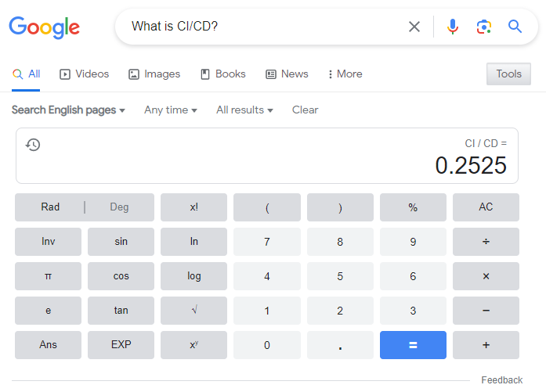Expand the All results dropdown
This screenshot has height=392, width=546.
click(244, 110)
